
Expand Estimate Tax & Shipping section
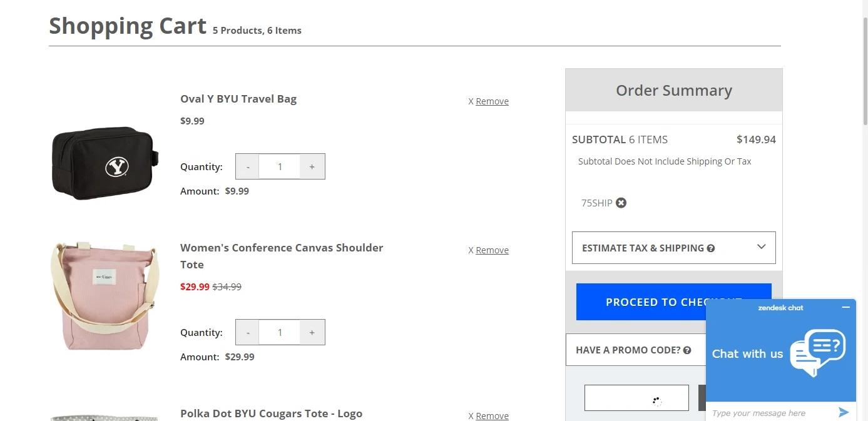761,247
